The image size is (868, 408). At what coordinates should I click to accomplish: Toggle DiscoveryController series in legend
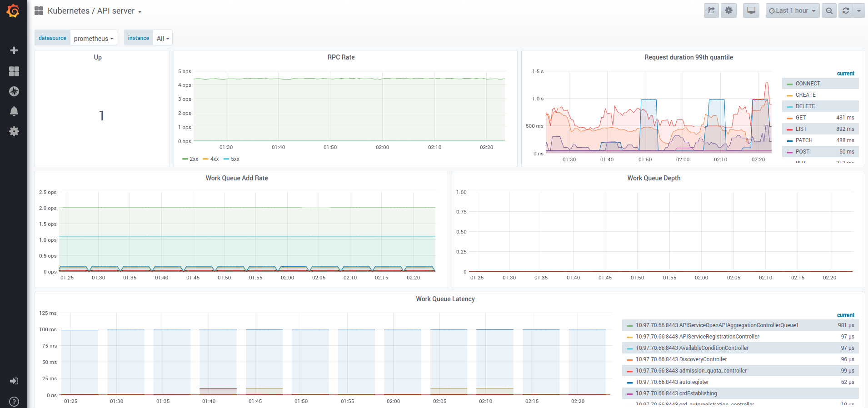681,359
